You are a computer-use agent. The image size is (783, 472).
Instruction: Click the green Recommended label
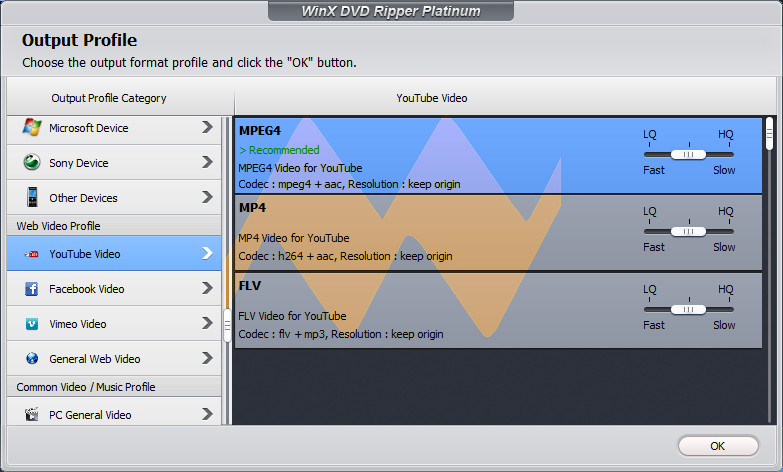[x=279, y=150]
